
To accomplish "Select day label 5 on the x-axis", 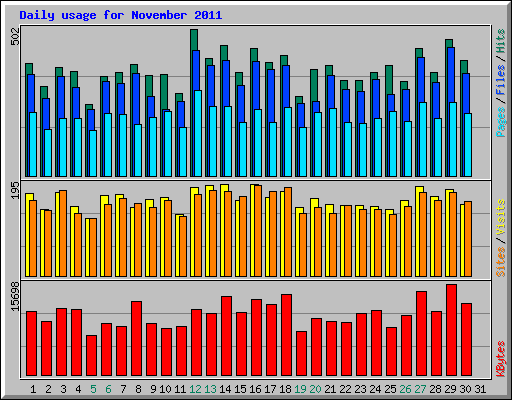I will 93,389.
